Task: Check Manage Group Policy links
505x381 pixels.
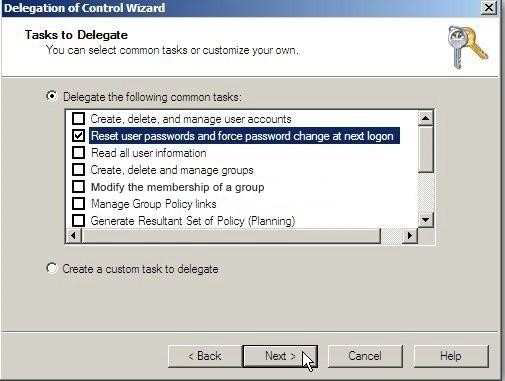Action: [x=78, y=203]
